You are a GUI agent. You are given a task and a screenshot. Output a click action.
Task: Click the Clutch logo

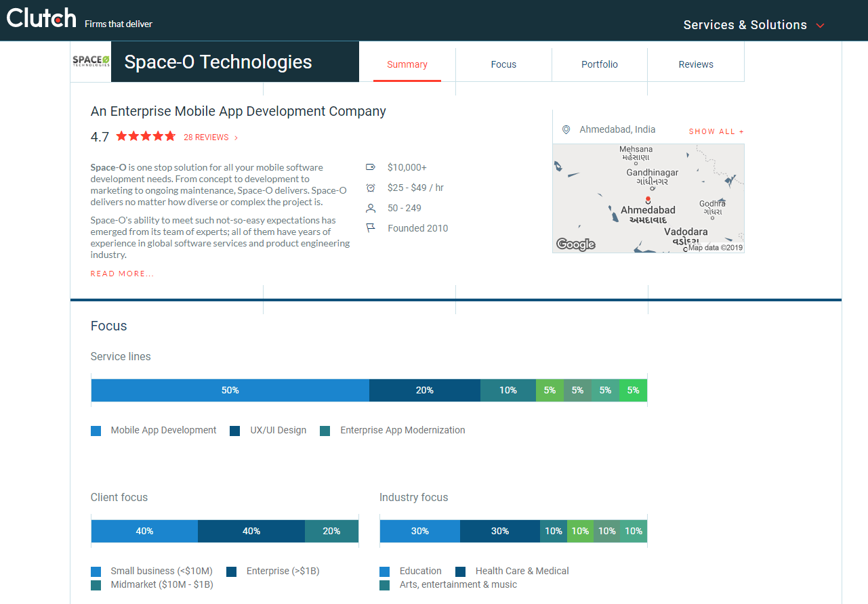click(x=41, y=18)
